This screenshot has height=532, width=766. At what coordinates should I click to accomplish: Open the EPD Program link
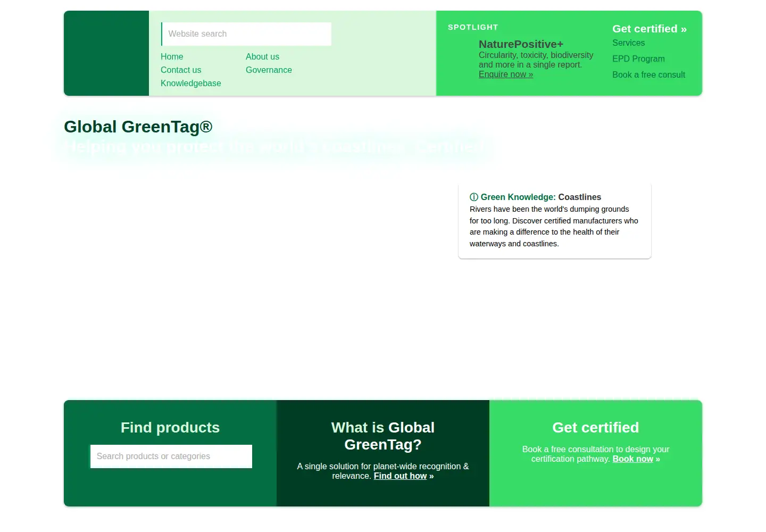pyautogui.click(x=638, y=59)
